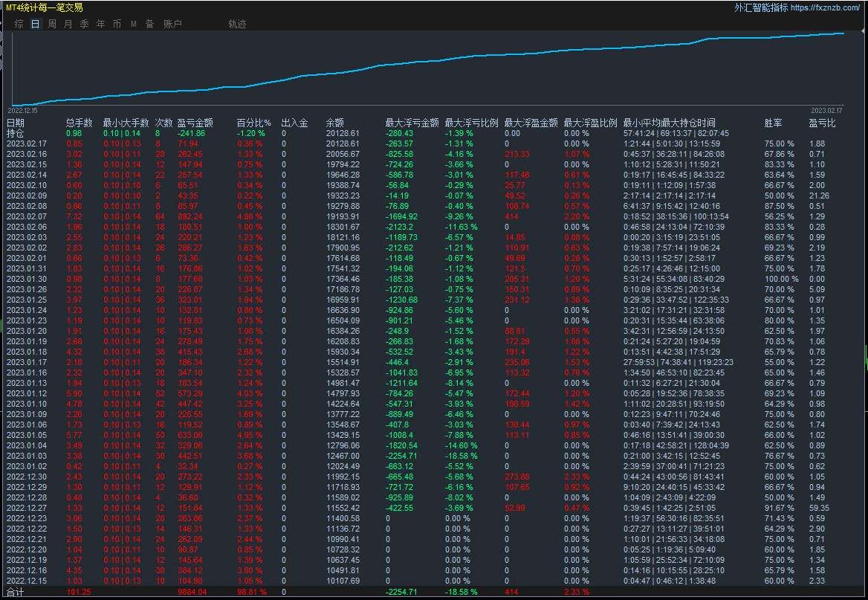The image size is (868, 600).
Task: Click the 盈亏金额 column header
Action: (195, 123)
